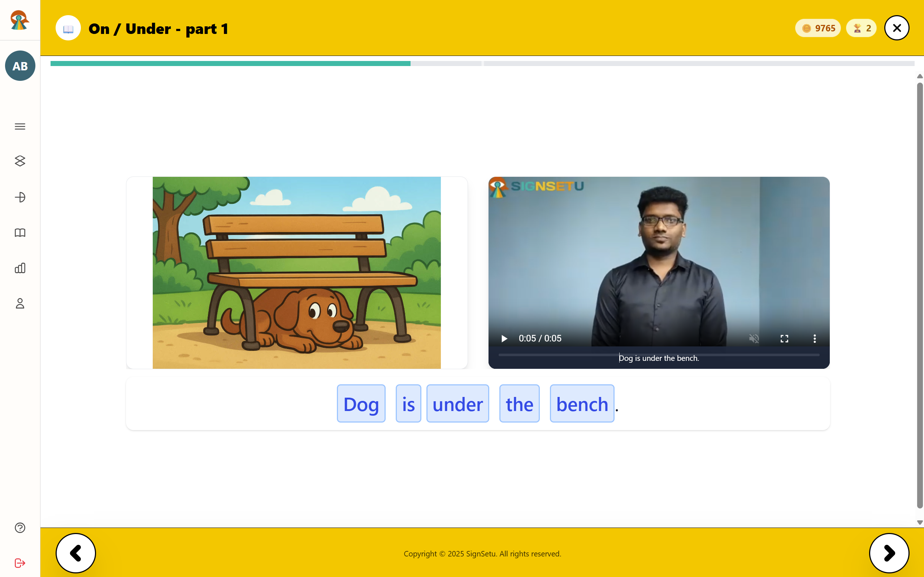
Task: Open the AB user avatar
Action: [x=20, y=66]
